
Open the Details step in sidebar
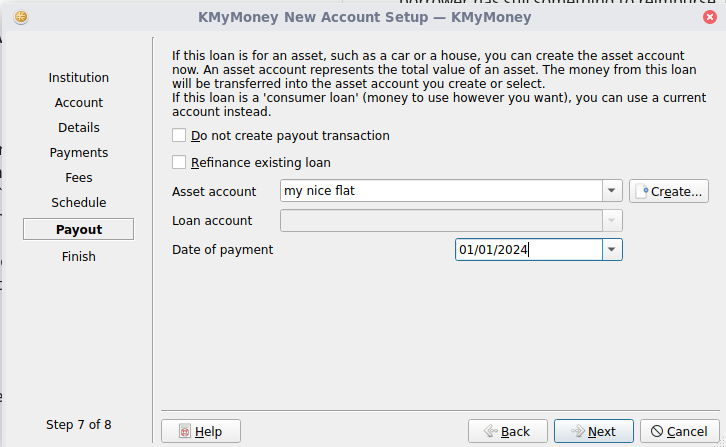(x=79, y=128)
